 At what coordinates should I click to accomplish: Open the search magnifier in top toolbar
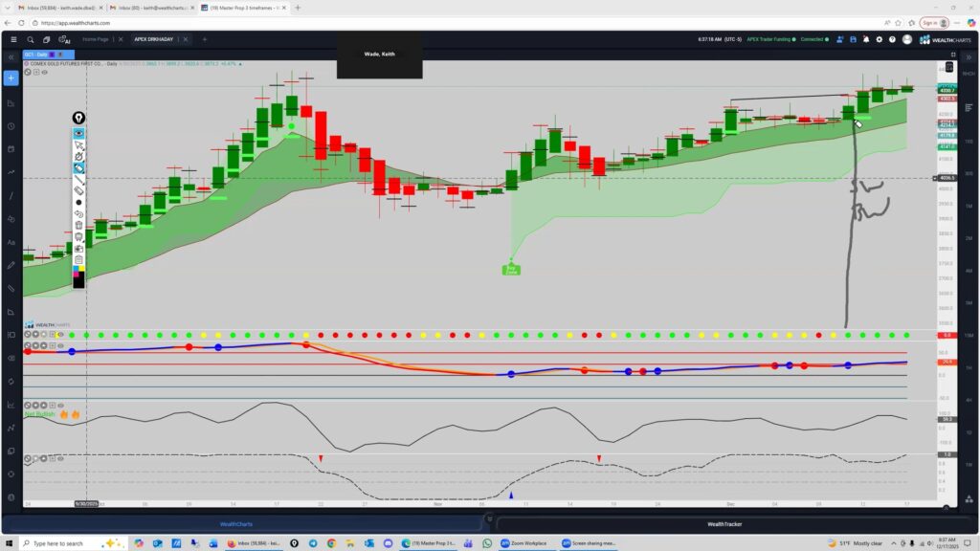point(31,39)
